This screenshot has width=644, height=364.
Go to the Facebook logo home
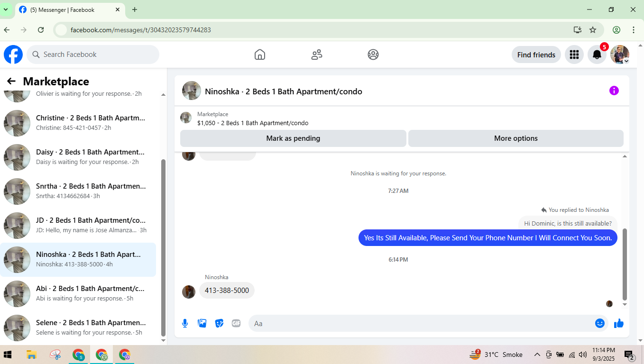tap(13, 55)
